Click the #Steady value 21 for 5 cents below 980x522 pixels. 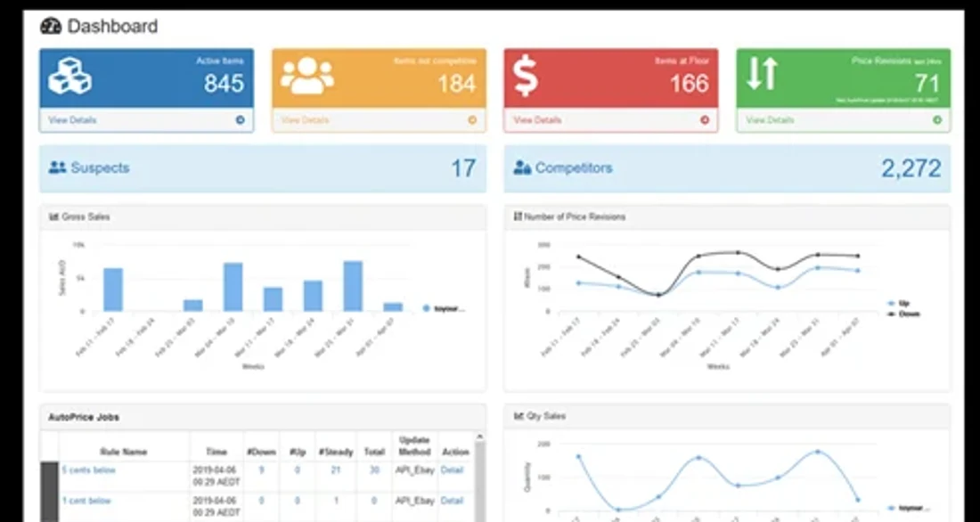336,470
